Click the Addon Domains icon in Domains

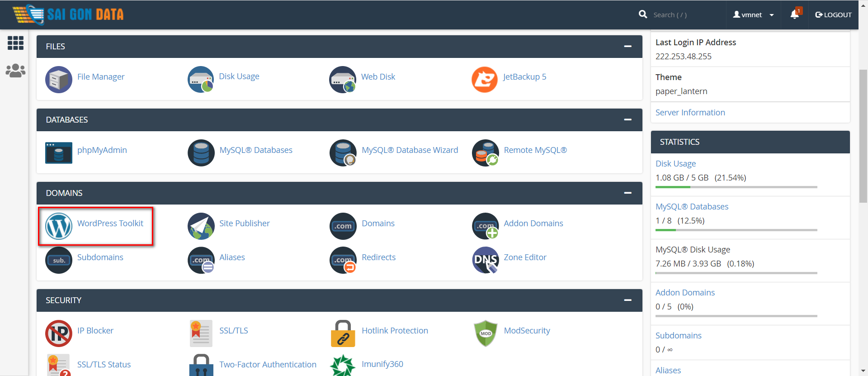pyautogui.click(x=485, y=226)
